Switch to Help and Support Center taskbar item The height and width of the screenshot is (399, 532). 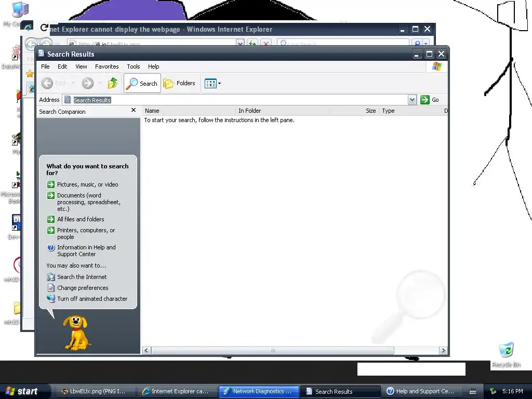(422, 391)
